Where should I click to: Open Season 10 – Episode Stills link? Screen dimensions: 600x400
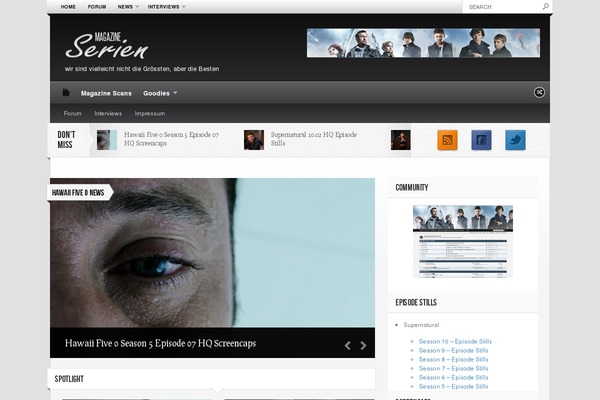point(455,341)
